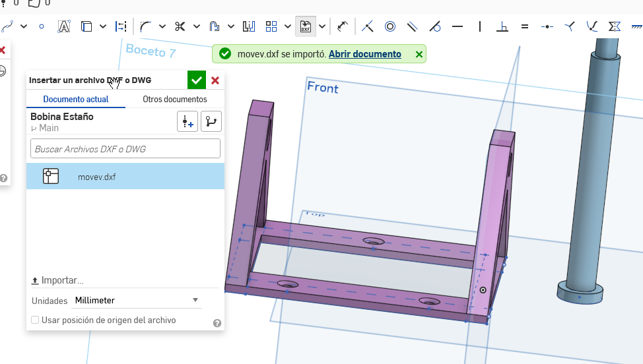Click the Insert DXF toolbar icon
This screenshot has height=364, width=643.
pyautogui.click(x=305, y=26)
